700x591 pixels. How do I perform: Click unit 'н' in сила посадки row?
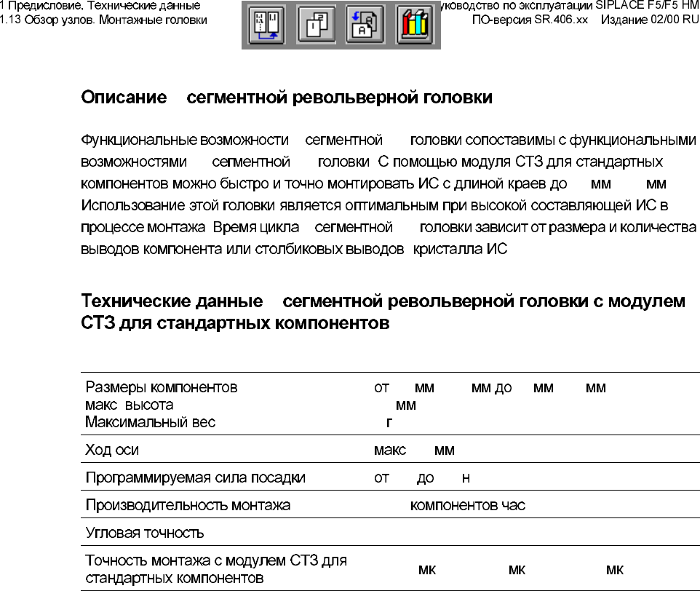pyautogui.click(x=466, y=478)
